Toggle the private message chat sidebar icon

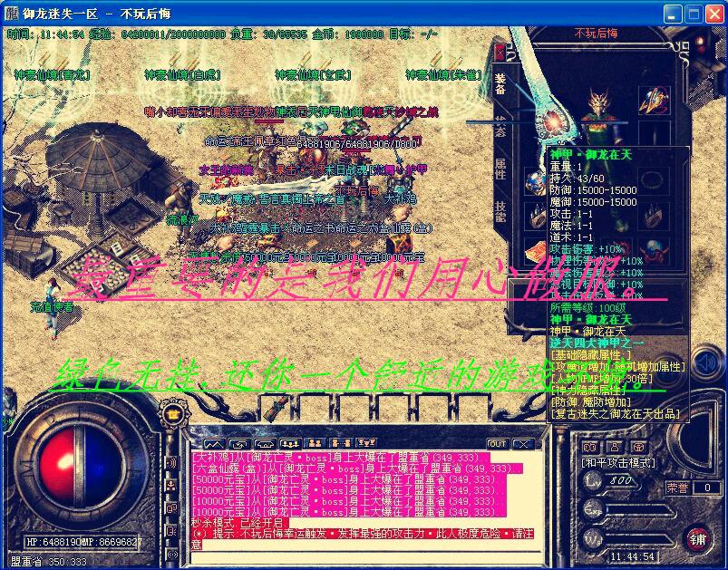(171, 508)
